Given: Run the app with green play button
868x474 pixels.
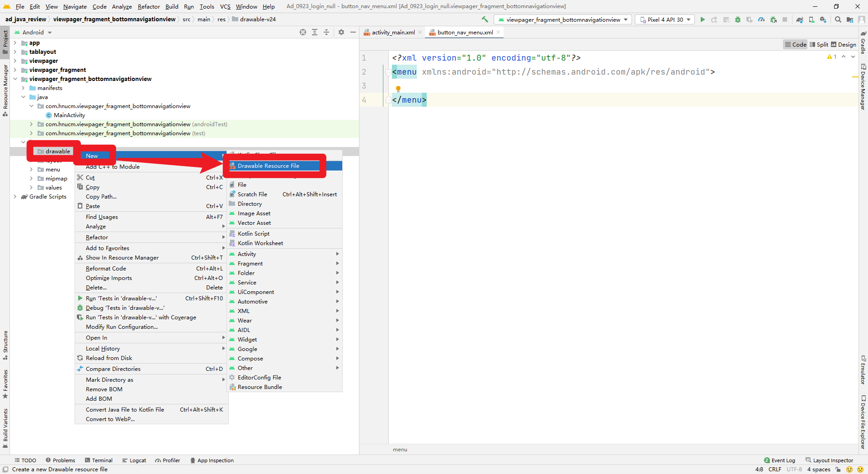Looking at the screenshot, I should [703, 19].
